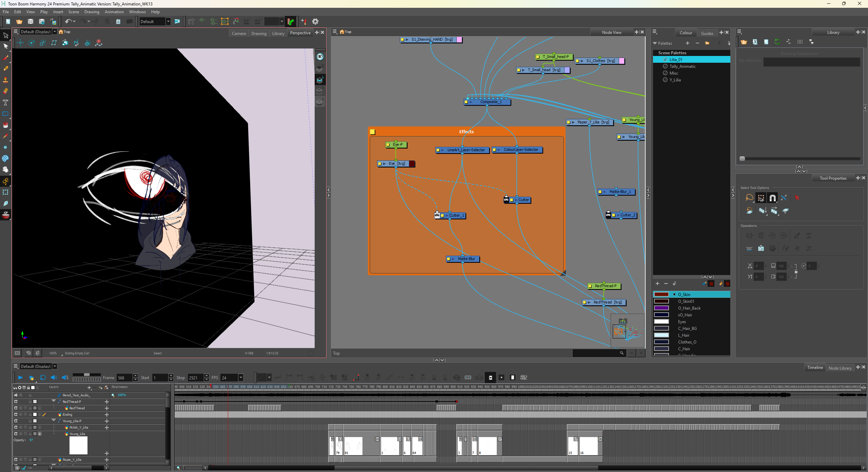Select the Text tool
This screenshot has width=868, height=472.
point(5,102)
